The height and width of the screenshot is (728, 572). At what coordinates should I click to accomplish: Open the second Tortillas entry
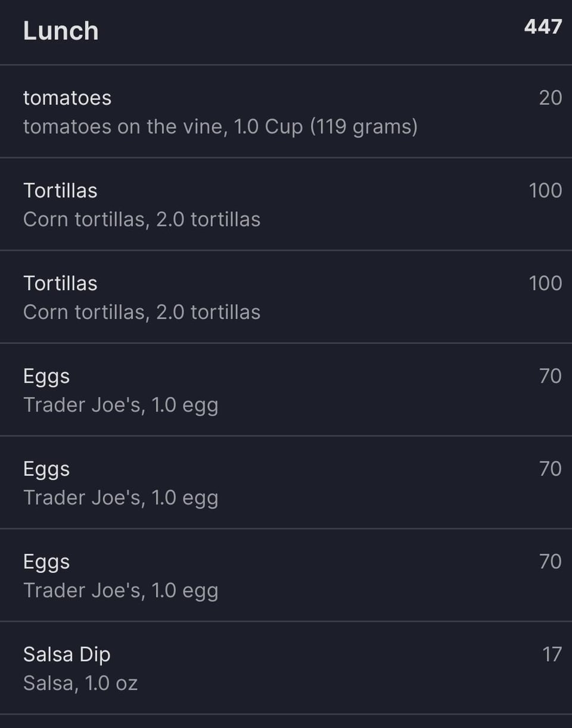coord(286,298)
